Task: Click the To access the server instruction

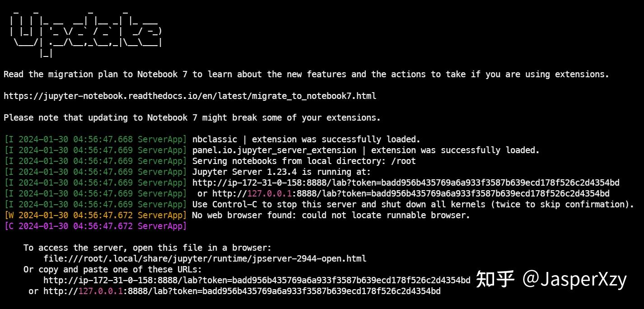Action: pos(148,248)
